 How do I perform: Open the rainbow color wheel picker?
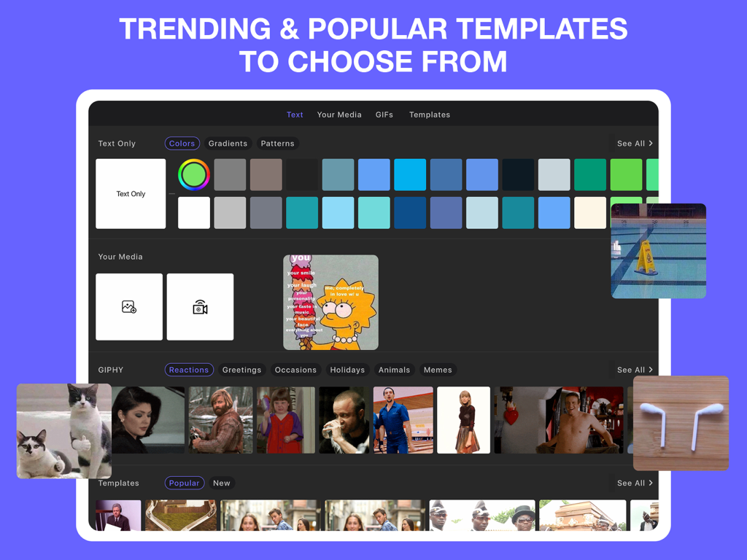click(x=194, y=174)
